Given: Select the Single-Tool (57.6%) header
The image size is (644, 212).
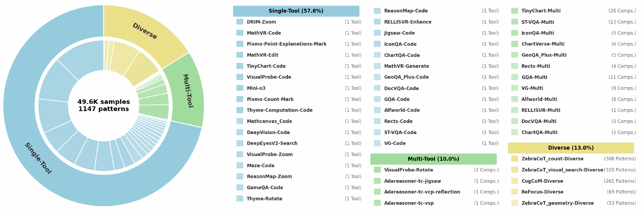Looking at the screenshot, I should 296,11.
